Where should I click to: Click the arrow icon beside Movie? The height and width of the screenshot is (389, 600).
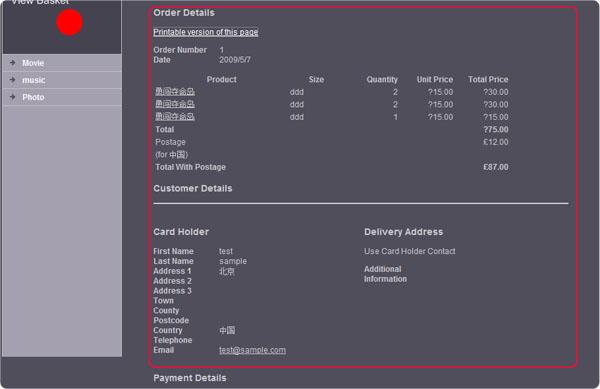coord(13,62)
